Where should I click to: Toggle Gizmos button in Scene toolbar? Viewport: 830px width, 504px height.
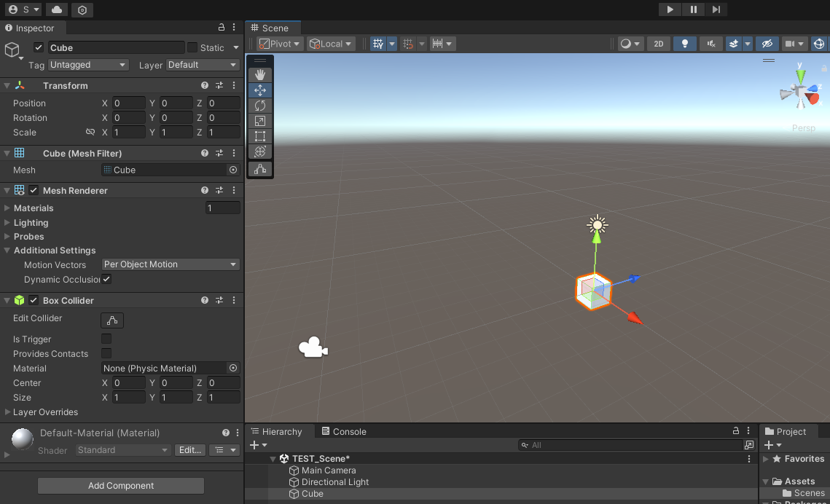pos(819,44)
